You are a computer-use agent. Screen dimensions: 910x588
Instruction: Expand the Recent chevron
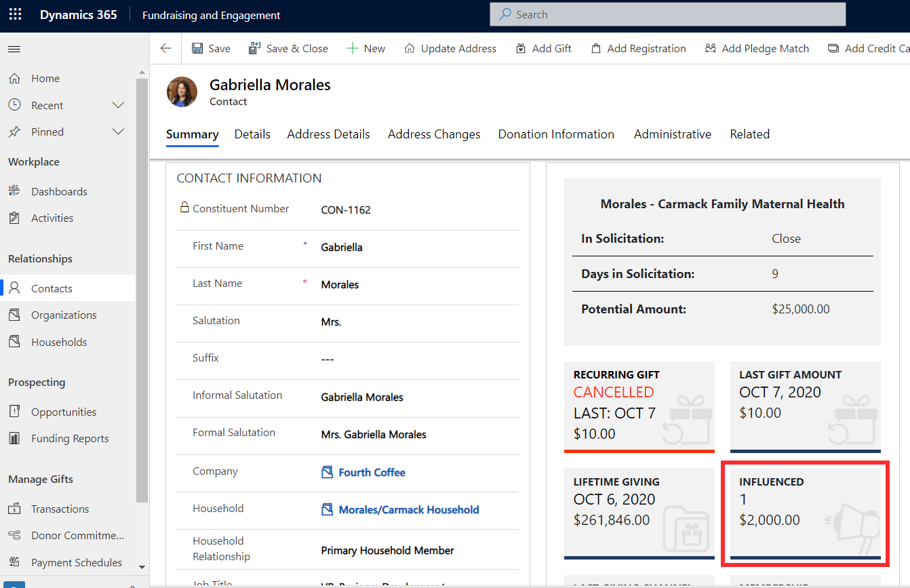point(118,105)
